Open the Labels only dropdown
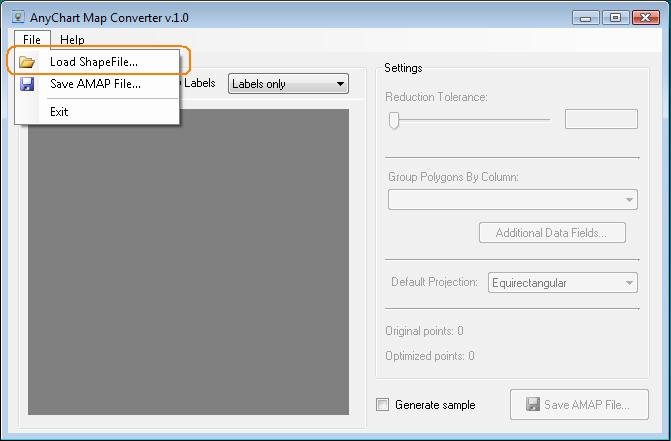Image resolution: width=671 pixels, height=441 pixels. pos(288,84)
